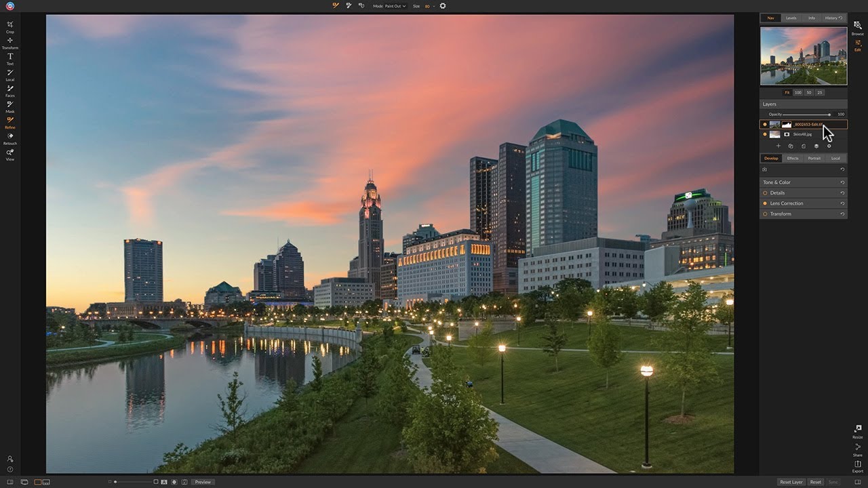Open layer settings gear icon
The image size is (868, 488).
point(829,146)
